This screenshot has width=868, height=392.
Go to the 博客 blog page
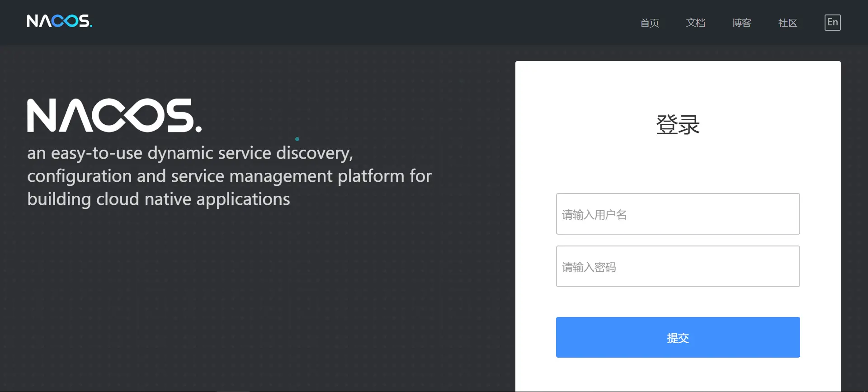pyautogui.click(x=741, y=23)
